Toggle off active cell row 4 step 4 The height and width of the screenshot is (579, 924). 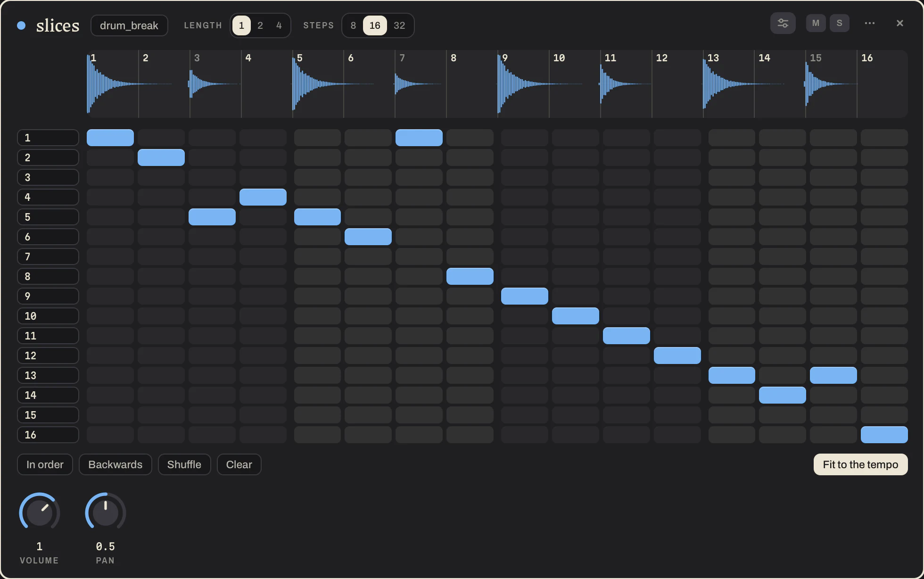click(263, 197)
